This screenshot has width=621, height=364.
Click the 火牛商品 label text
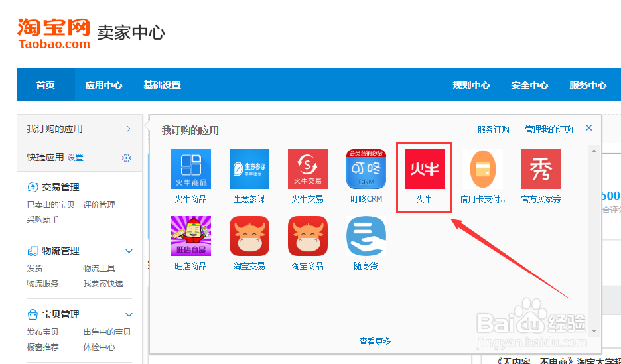point(191,199)
